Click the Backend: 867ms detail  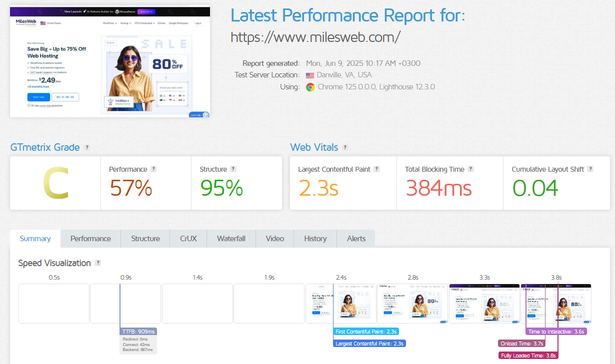138,350
